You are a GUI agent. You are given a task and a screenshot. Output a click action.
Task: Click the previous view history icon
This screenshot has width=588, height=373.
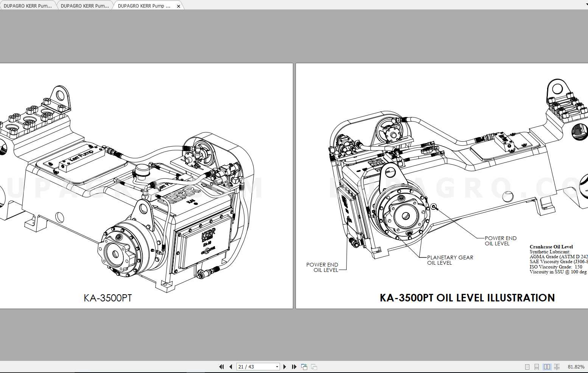pyautogui.click(x=304, y=366)
